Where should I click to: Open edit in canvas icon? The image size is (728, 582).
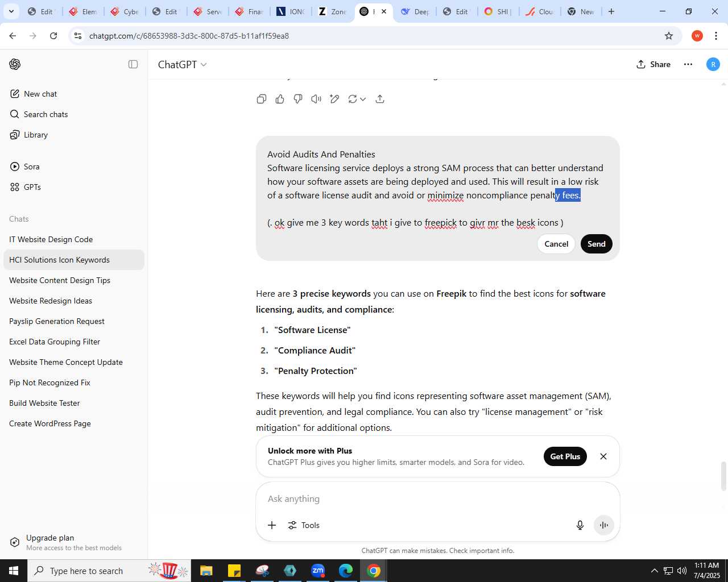pos(334,99)
